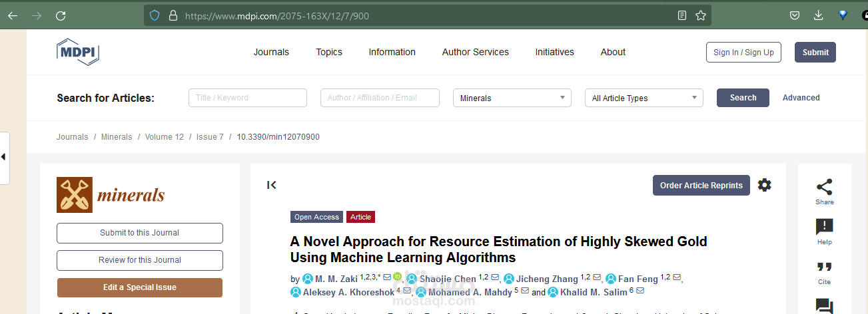This screenshot has width=868, height=314.
Task: Open the Journals menu
Action: click(271, 52)
